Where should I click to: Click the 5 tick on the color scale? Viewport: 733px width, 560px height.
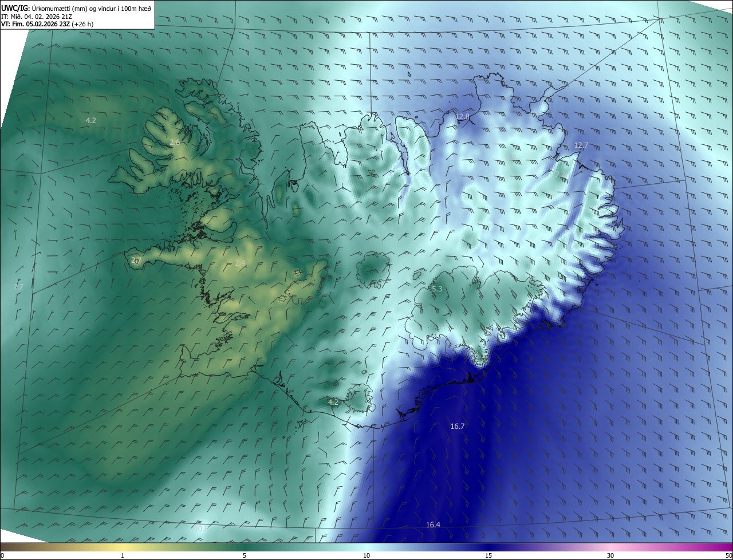pyautogui.click(x=245, y=555)
